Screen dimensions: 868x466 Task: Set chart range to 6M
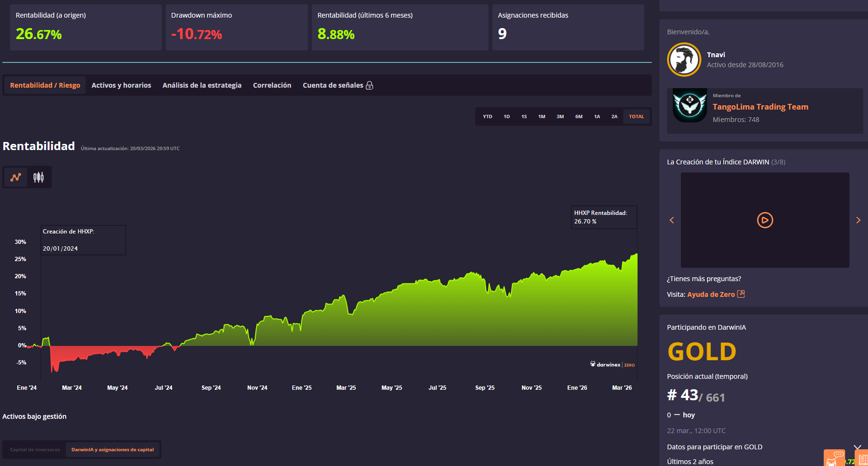point(579,117)
